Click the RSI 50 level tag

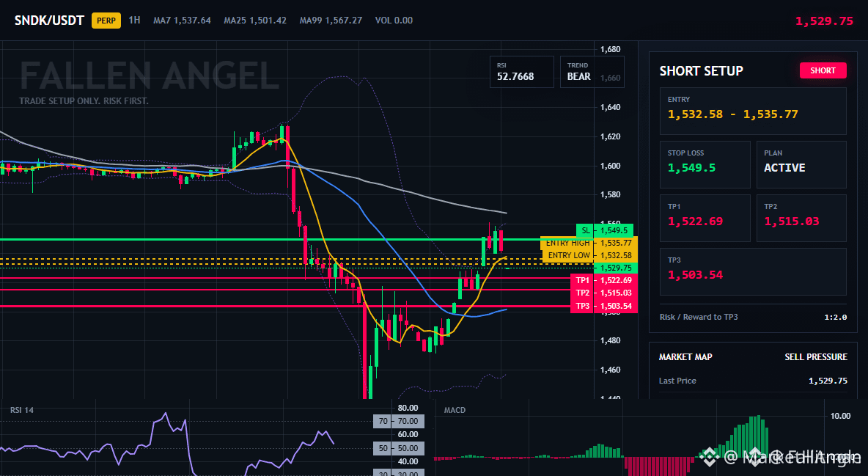point(399,447)
